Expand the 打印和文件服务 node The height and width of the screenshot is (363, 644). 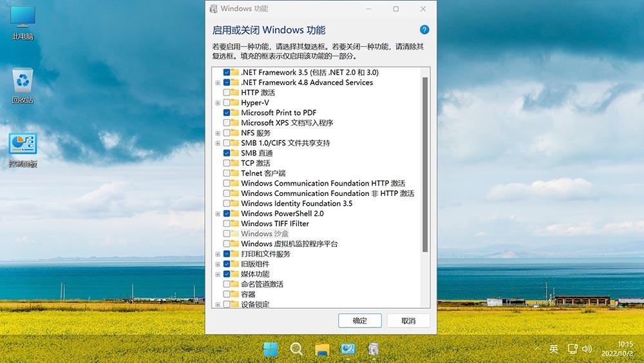[218, 254]
